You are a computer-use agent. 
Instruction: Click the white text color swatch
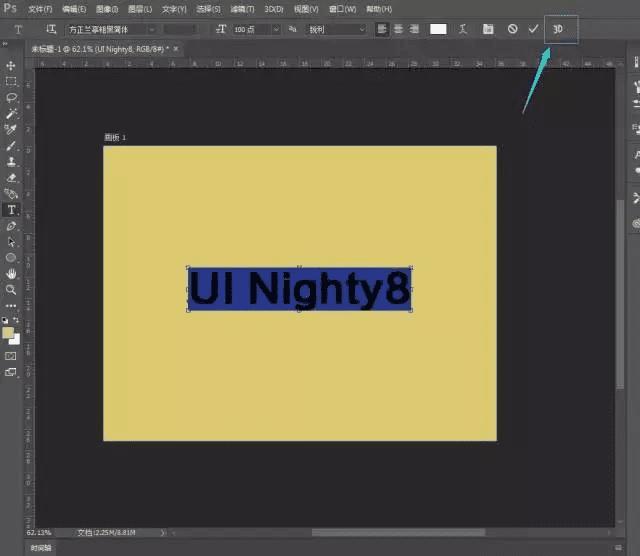[x=438, y=29]
